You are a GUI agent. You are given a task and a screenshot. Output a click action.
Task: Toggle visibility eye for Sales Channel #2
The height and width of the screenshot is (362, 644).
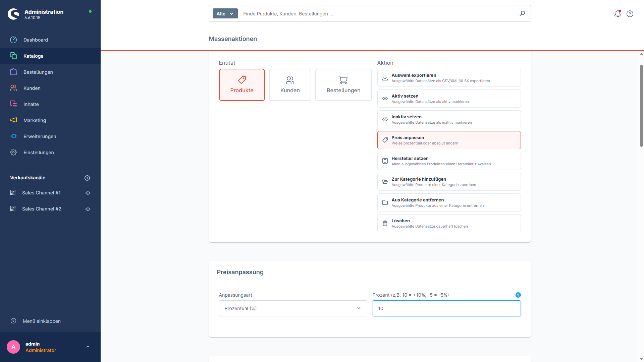point(88,209)
